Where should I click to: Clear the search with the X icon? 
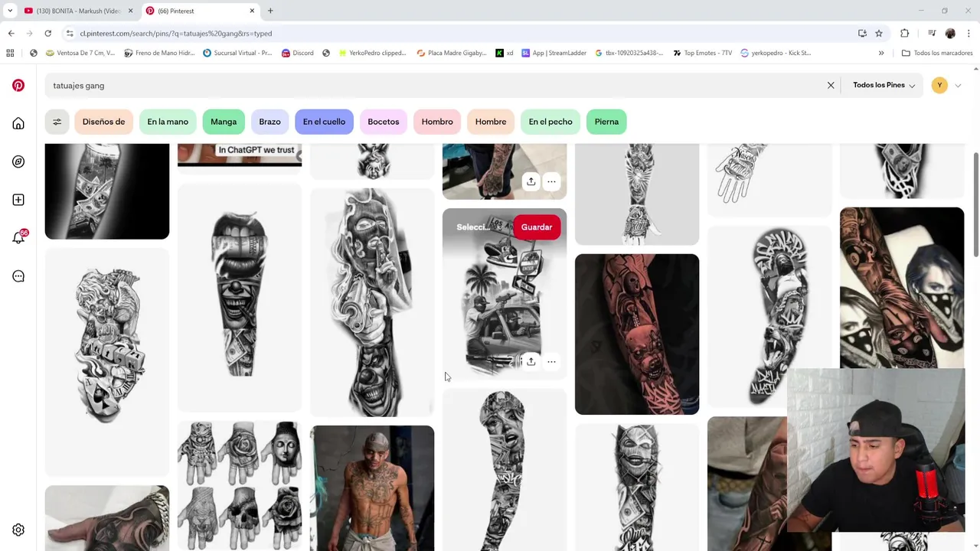coord(831,85)
